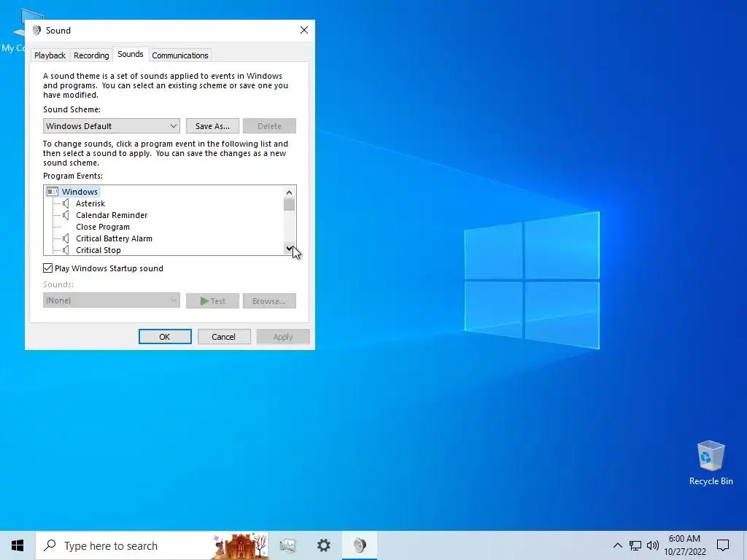This screenshot has width=747, height=560.
Task: Click the Program Events scrollbar thumb
Action: point(289,205)
